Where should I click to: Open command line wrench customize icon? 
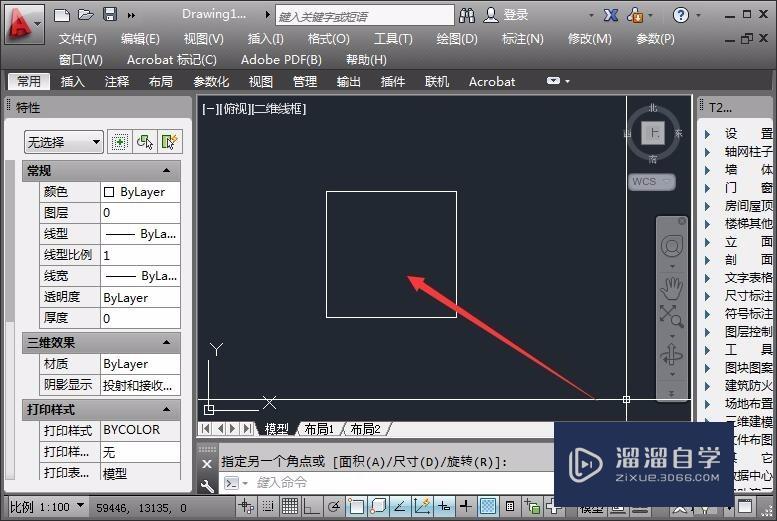coord(207,486)
